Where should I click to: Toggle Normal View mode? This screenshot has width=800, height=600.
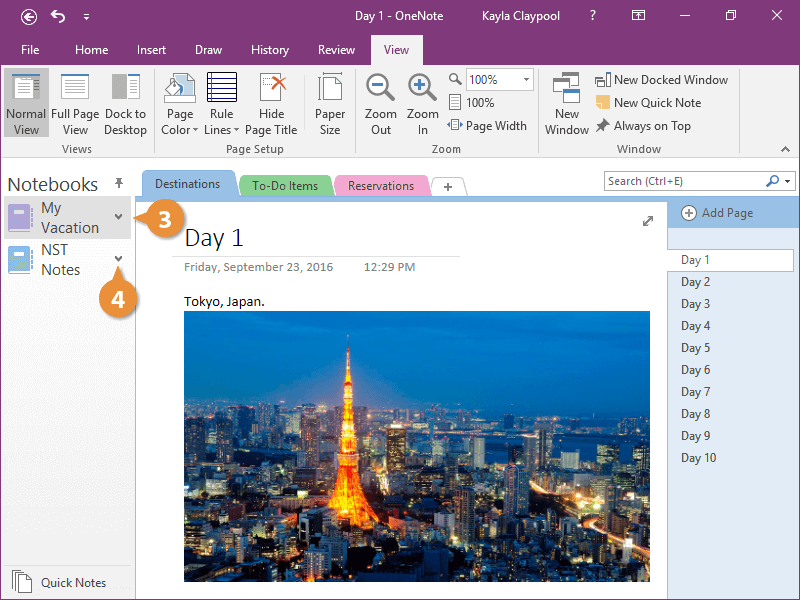(26, 104)
